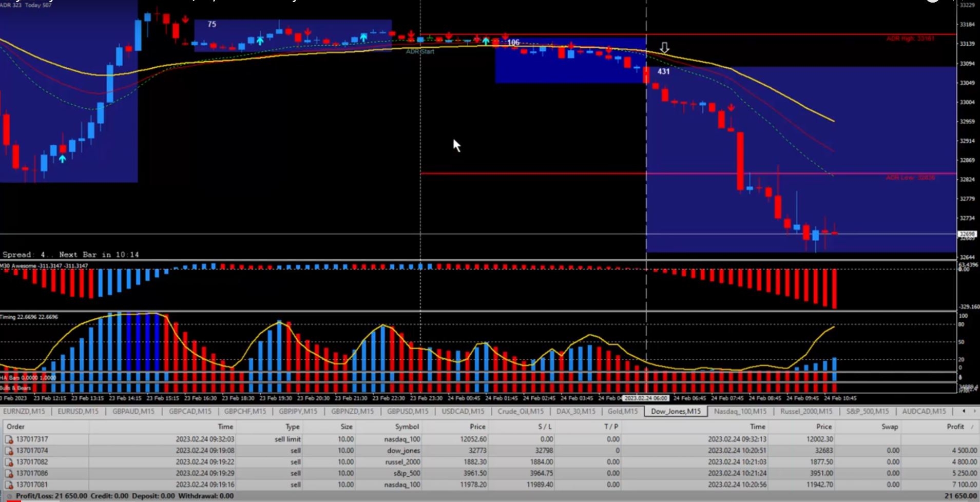Select the EURUSD,M15 chart tab

point(78,411)
